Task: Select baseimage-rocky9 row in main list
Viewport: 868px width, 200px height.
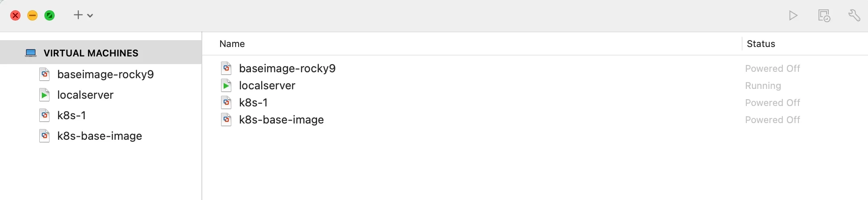Action: point(287,68)
